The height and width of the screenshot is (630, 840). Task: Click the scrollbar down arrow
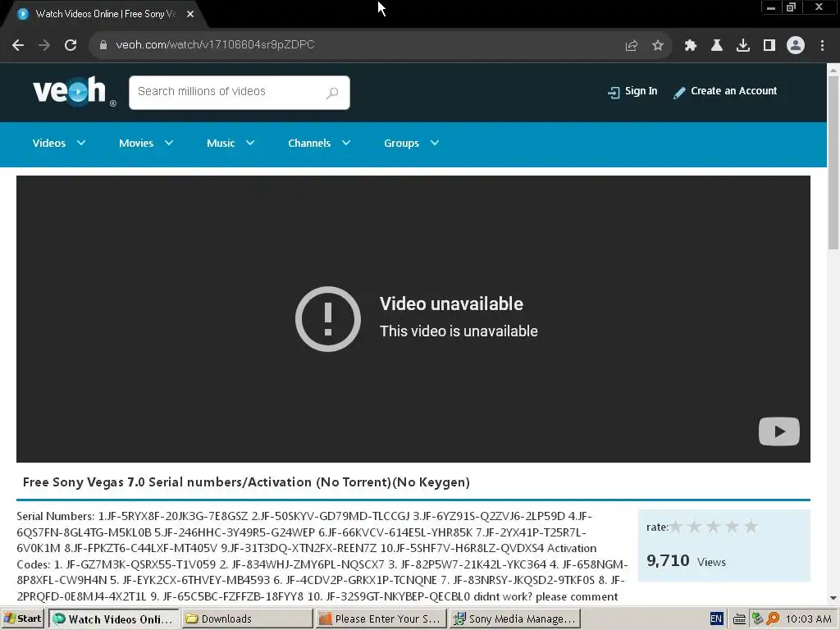click(x=833, y=598)
